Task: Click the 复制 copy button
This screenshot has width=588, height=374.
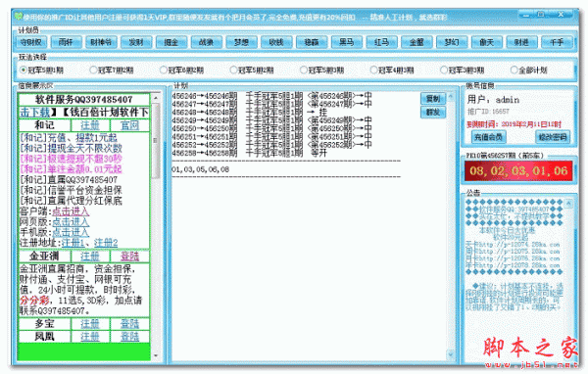Action: tap(433, 99)
